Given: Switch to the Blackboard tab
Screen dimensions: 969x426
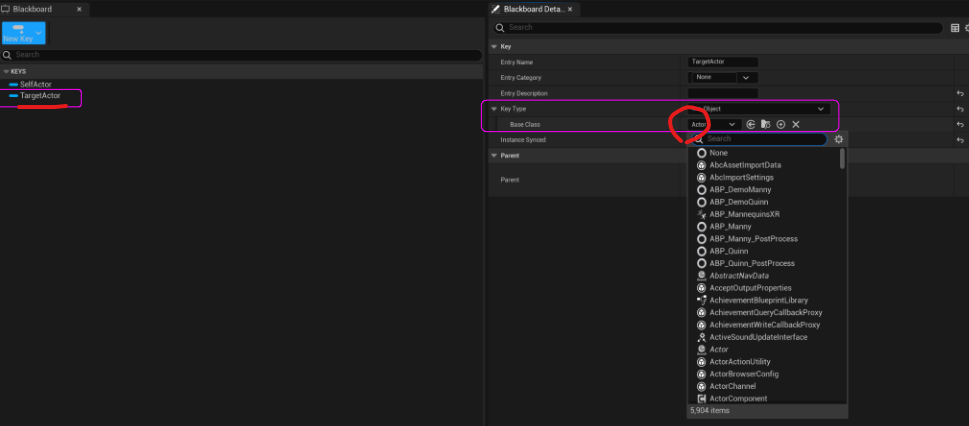Looking at the screenshot, I should tap(32, 9).
